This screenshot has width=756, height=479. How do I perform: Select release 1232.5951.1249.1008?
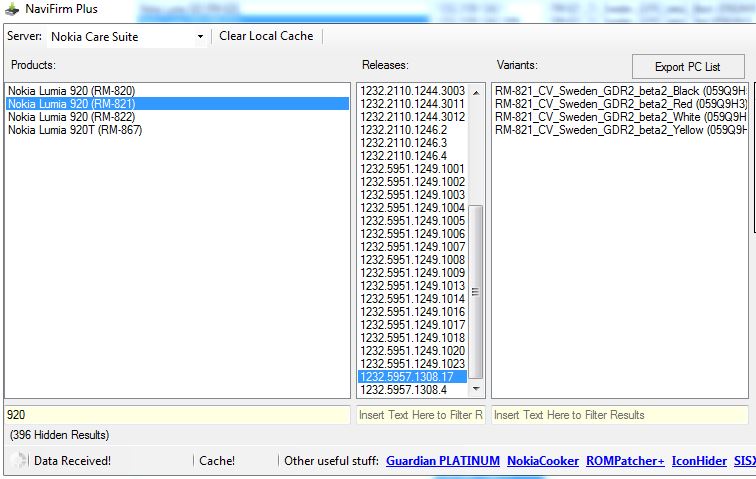pyautogui.click(x=413, y=260)
